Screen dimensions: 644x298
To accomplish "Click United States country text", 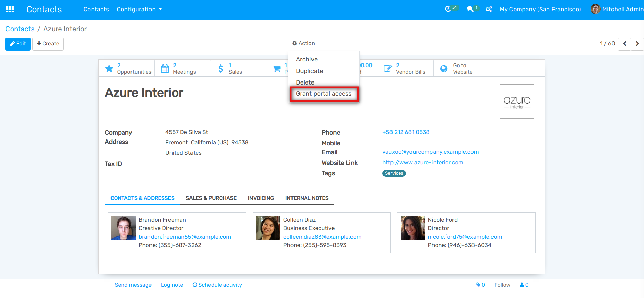I will tap(183, 153).
